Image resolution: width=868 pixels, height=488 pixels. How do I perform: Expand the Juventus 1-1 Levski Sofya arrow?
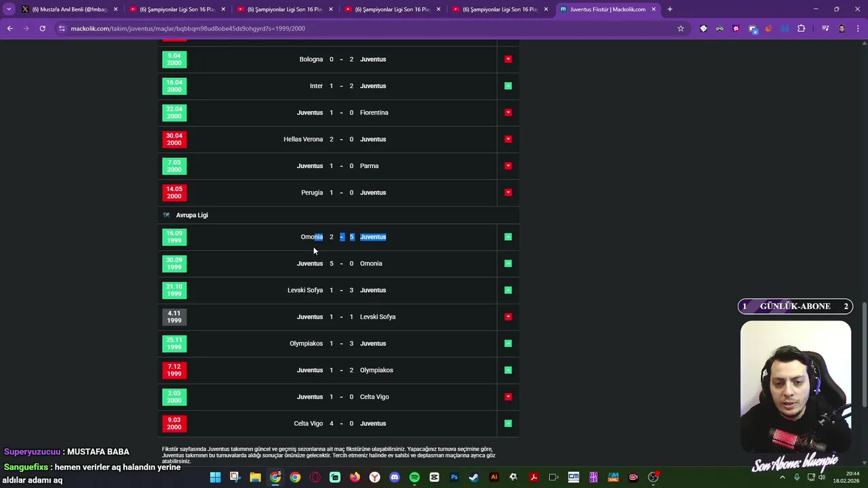(508, 317)
